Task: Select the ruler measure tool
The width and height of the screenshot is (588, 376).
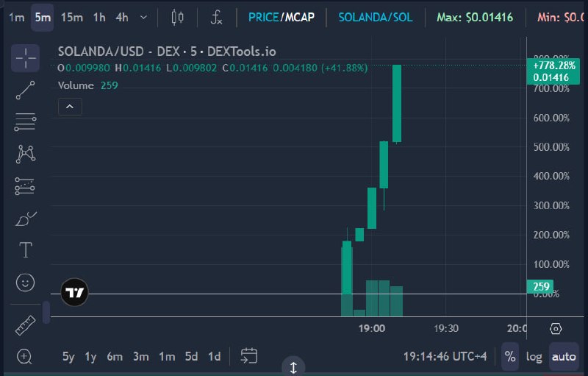Action: click(x=25, y=325)
